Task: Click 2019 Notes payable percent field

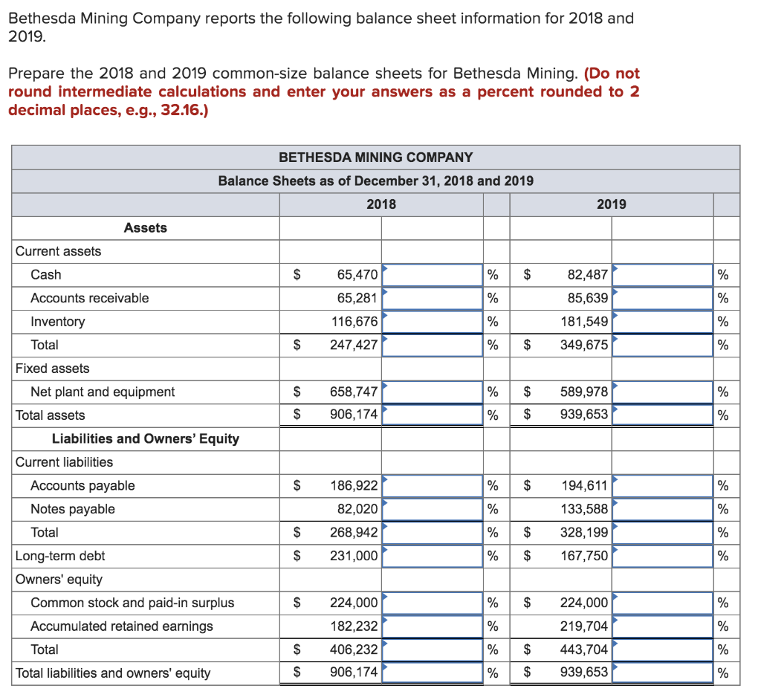Action: (662, 509)
